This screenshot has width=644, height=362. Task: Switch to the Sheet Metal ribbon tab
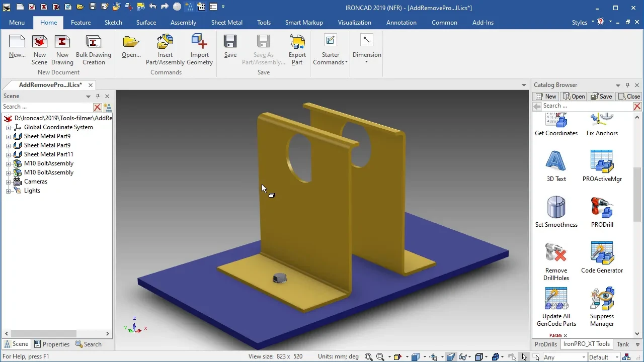[x=226, y=23]
